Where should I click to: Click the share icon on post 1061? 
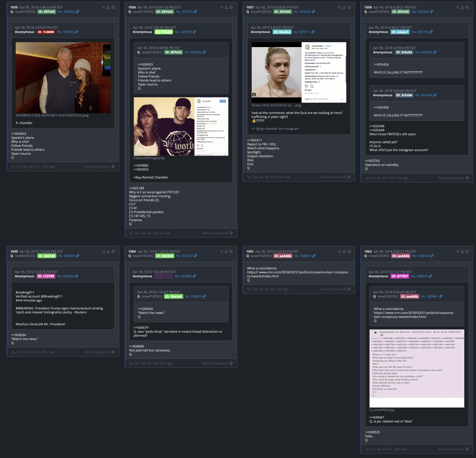(339, 251)
